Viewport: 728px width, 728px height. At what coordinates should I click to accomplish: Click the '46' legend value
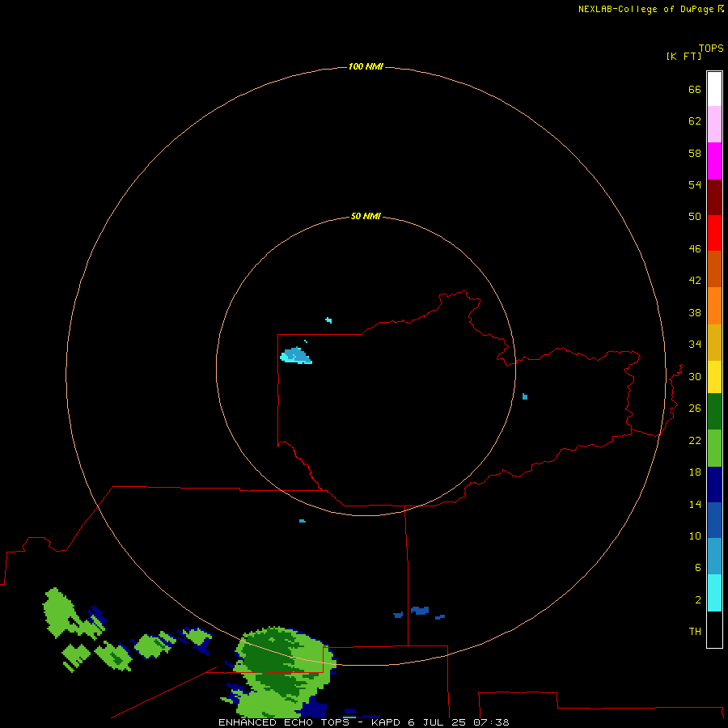pyautogui.click(x=695, y=248)
